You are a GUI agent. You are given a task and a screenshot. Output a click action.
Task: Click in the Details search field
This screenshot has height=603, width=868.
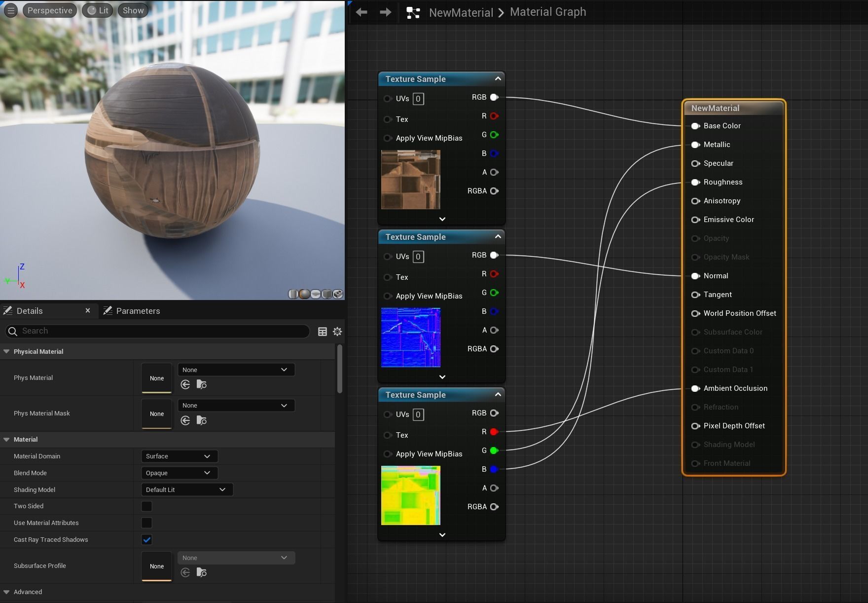pyautogui.click(x=157, y=331)
